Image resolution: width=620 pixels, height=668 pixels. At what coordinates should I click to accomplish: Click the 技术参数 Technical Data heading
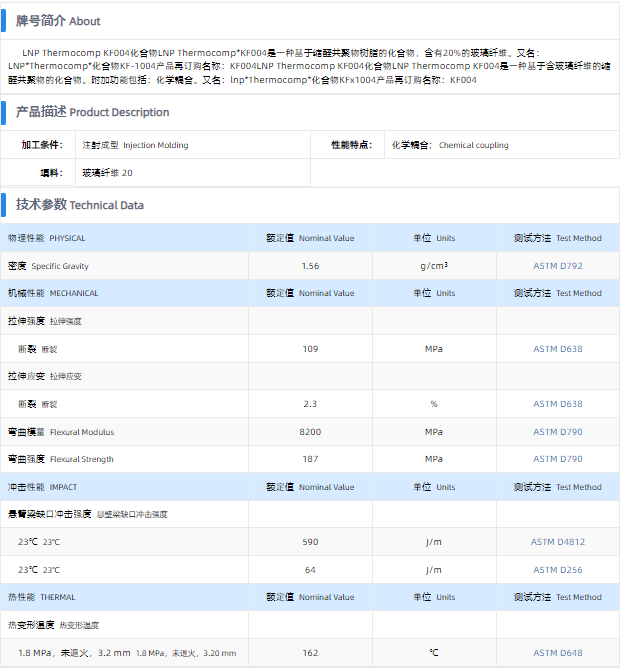click(80, 205)
